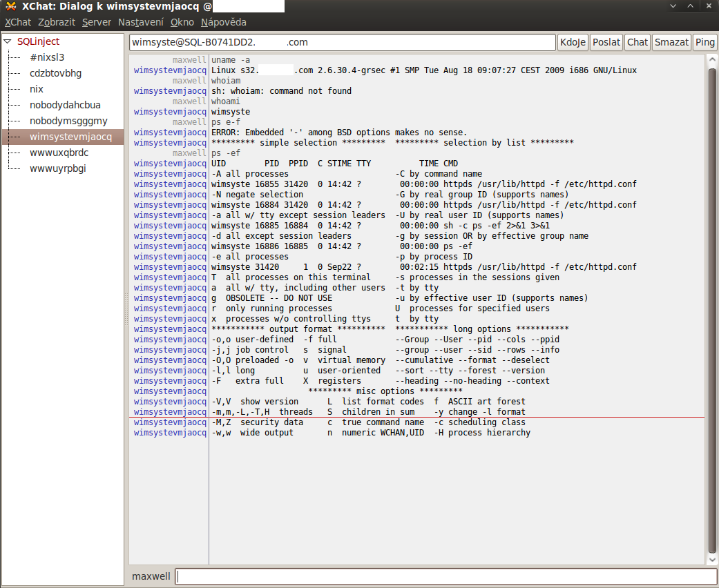Click the 'ps e-f' command text
Screen dimensions: 719x588
click(226, 122)
